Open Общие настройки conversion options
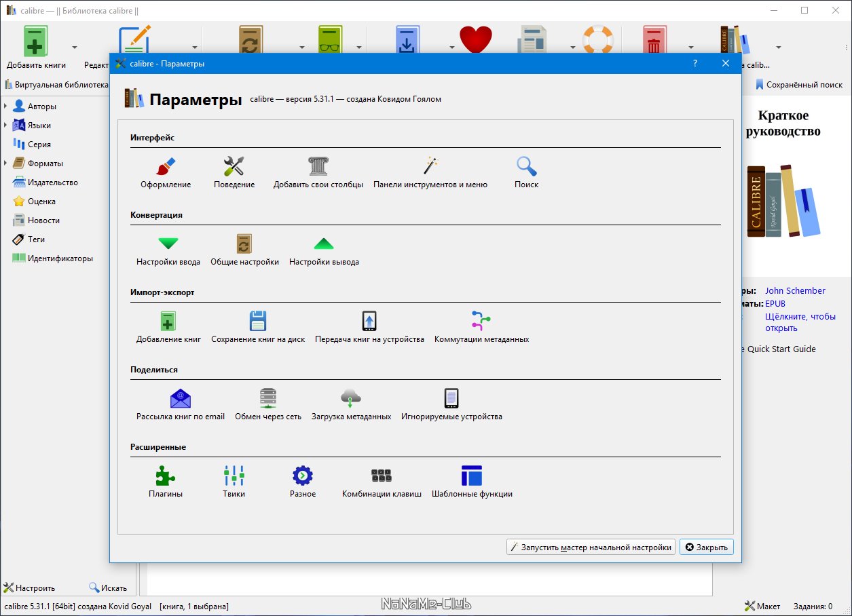Viewport: 852px width, 616px height. tap(244, 250)
